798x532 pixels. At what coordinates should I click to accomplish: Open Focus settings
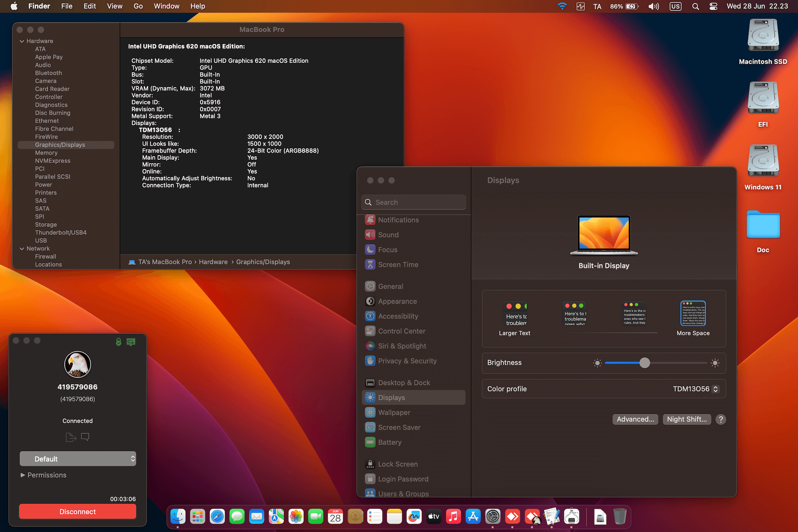point(414,250)
